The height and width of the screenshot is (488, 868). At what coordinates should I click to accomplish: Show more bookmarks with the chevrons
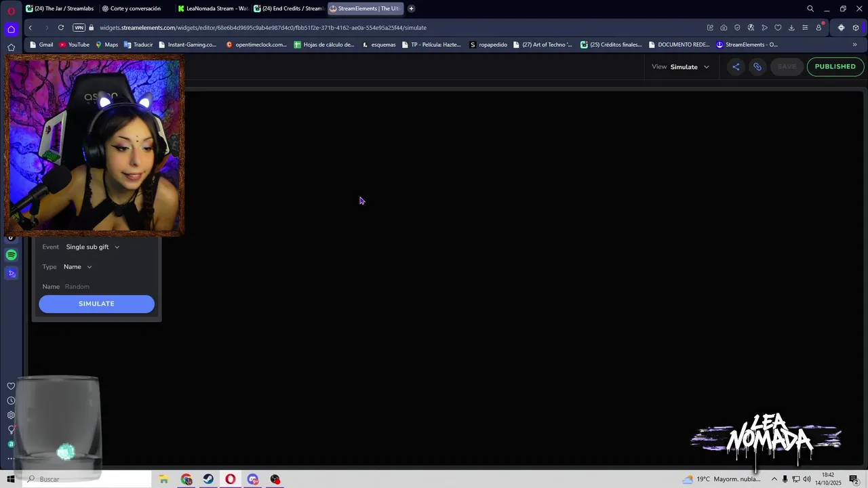click(x=854, y=45)
